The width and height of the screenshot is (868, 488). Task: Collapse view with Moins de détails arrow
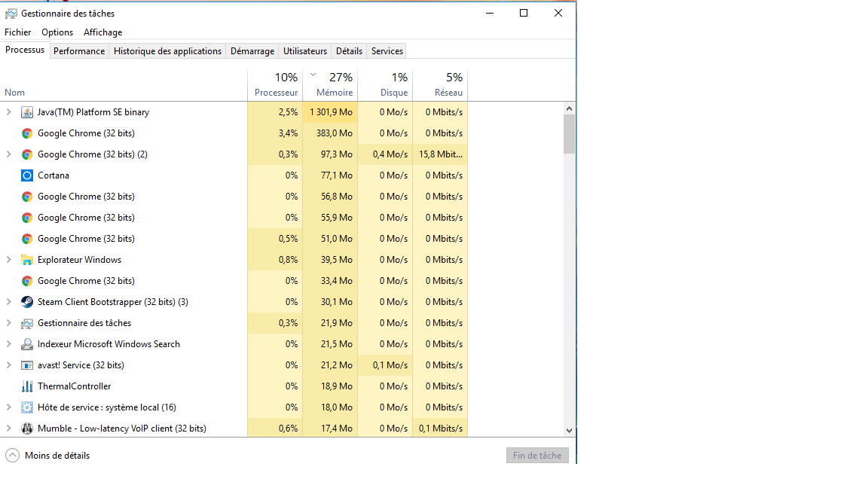tap(12, 456)
